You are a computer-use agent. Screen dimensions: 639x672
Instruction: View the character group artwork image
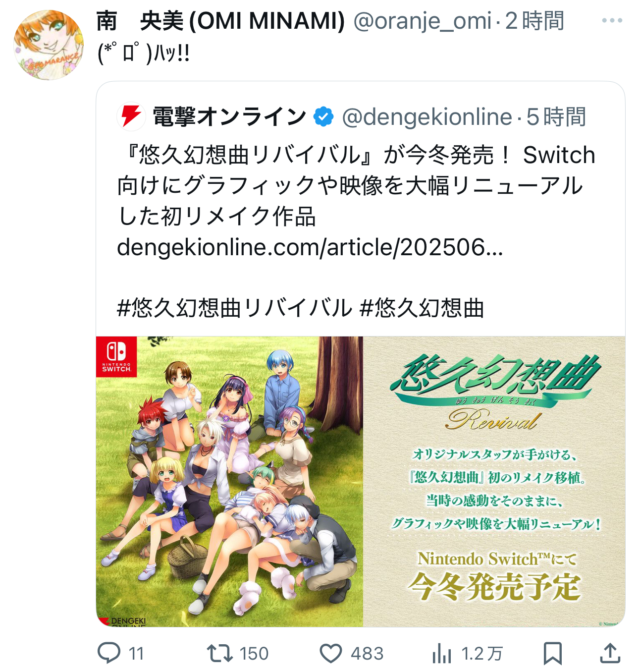click(x=229, y=482)
